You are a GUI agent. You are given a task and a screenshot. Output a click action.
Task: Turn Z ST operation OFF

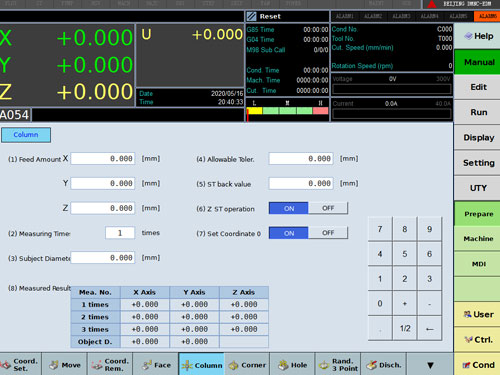click(x=328, y=208)
